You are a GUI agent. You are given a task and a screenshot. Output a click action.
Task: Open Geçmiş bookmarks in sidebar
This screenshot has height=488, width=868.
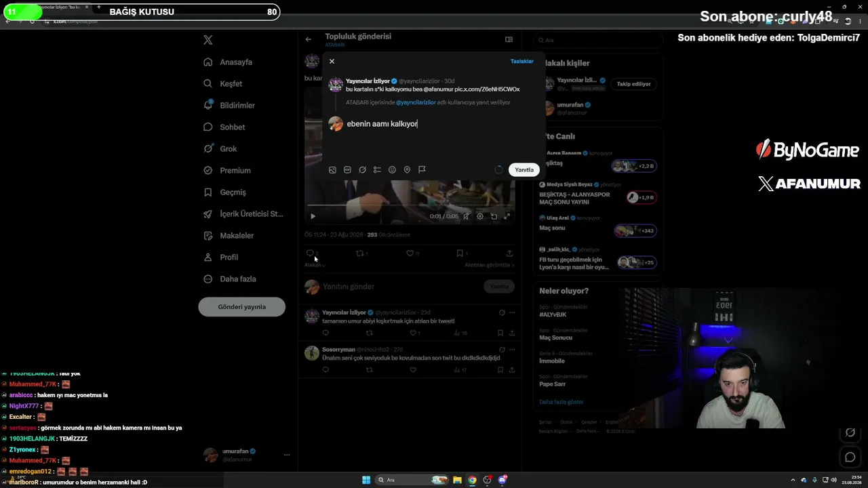point(225,192)
